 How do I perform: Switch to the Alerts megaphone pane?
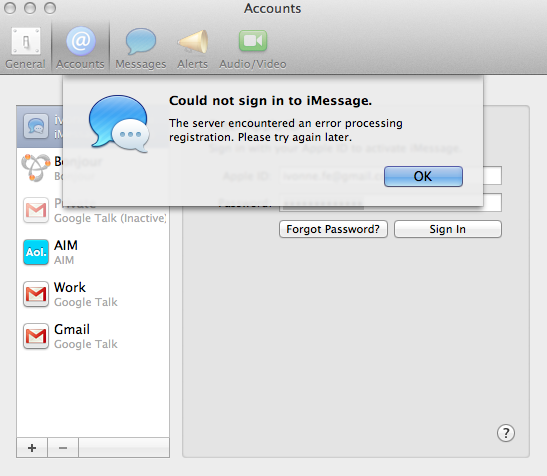tap(193, 48)
